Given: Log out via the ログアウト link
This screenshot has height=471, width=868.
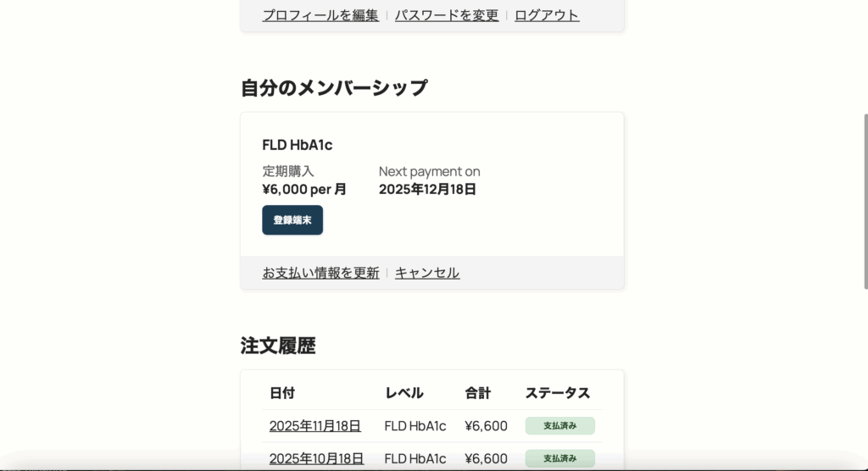Looking at the screenshot, I should click(x=547, y=15).
